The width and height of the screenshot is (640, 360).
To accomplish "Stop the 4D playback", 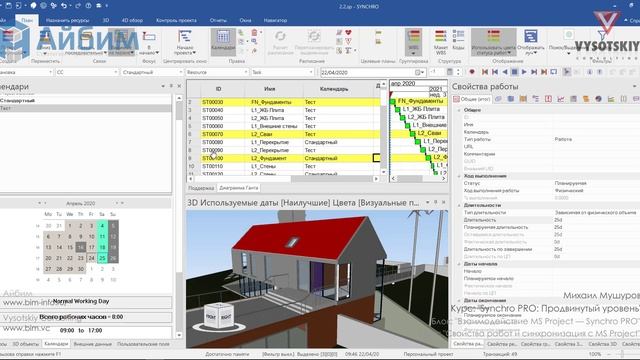I will (x=514, y=72).
